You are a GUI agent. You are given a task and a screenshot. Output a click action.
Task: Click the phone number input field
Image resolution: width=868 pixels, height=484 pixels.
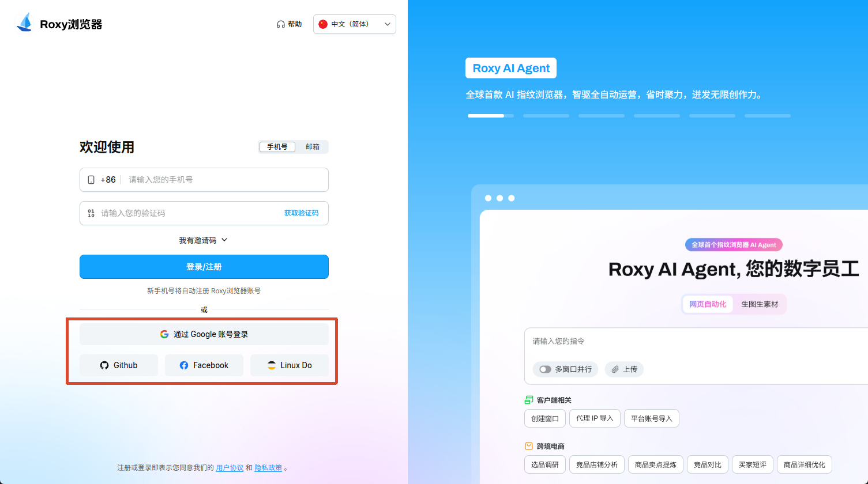click(204, 180)
